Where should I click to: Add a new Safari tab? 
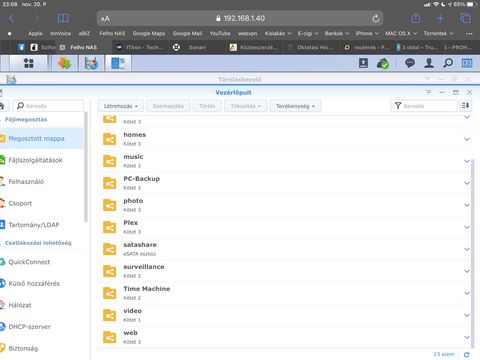(x=440, y=18)
